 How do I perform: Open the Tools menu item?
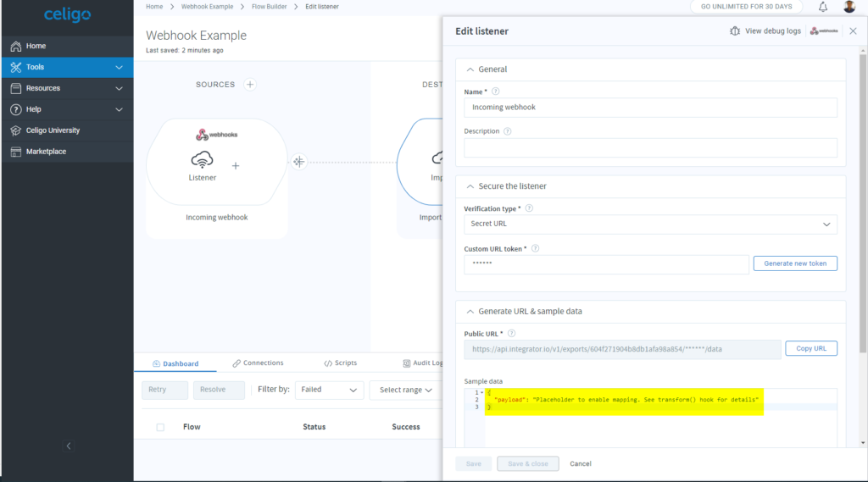point(68,67)
